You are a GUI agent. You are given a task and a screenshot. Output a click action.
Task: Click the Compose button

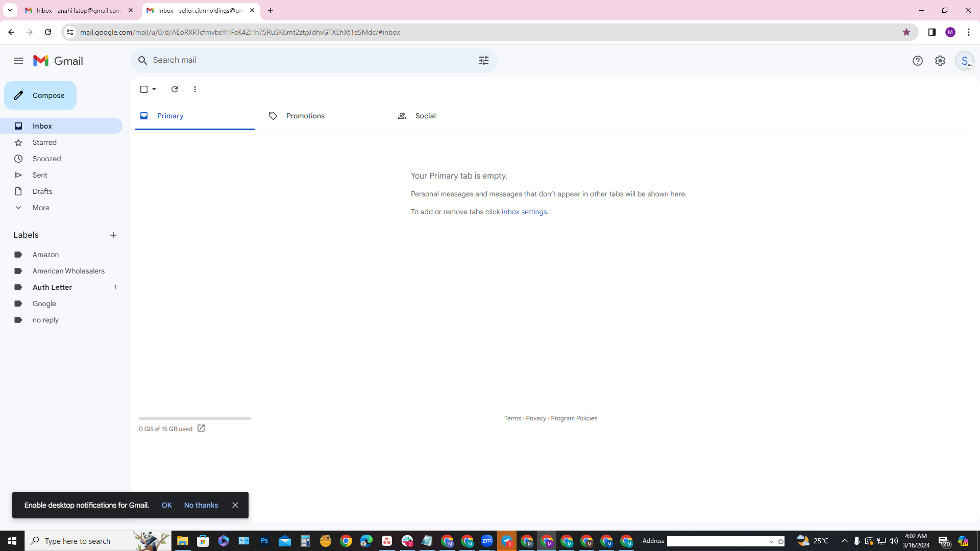(40, 95)
